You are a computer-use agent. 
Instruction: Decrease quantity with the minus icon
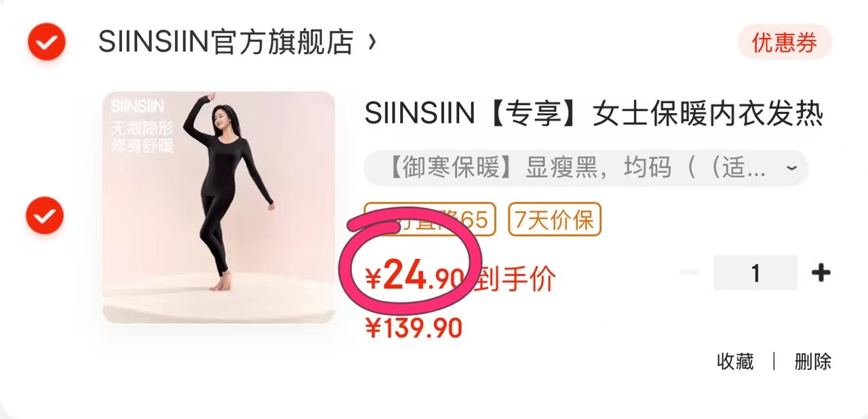(690, 273)
